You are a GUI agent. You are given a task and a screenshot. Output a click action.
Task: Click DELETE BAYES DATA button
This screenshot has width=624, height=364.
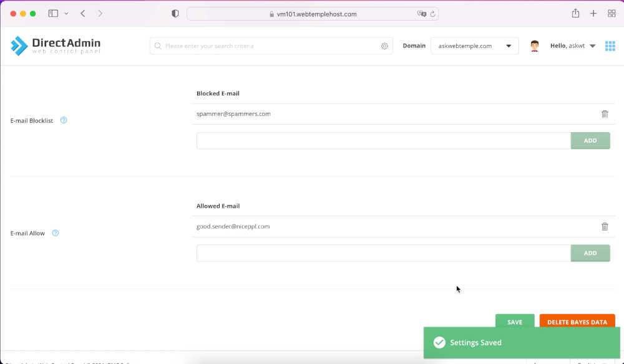(577, 321)
